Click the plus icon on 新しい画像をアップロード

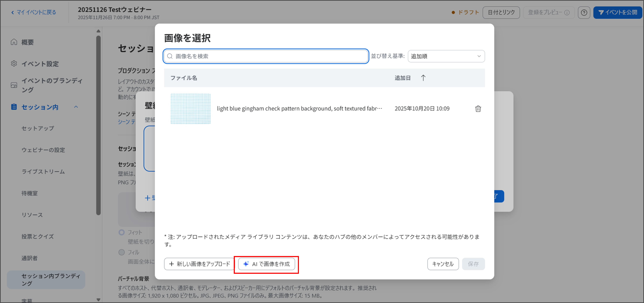coord(172,264)
